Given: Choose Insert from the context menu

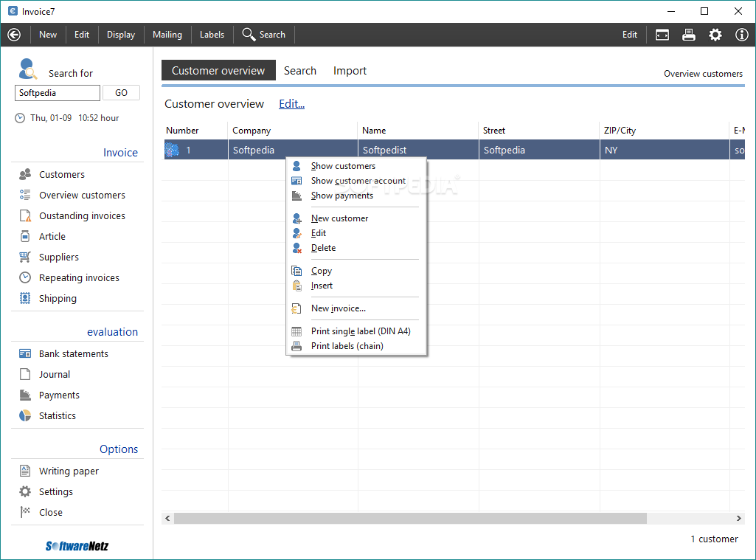Looking at the screenshot, I should tap(356, 286).
